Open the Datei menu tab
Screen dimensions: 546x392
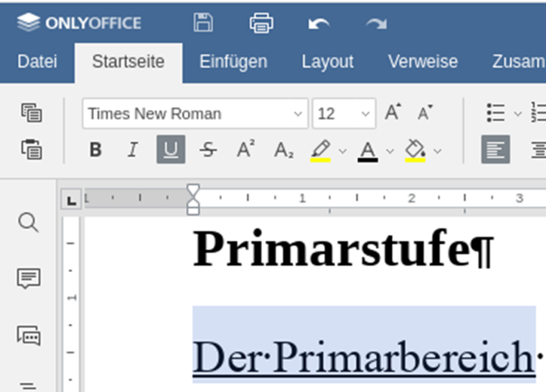37,62
